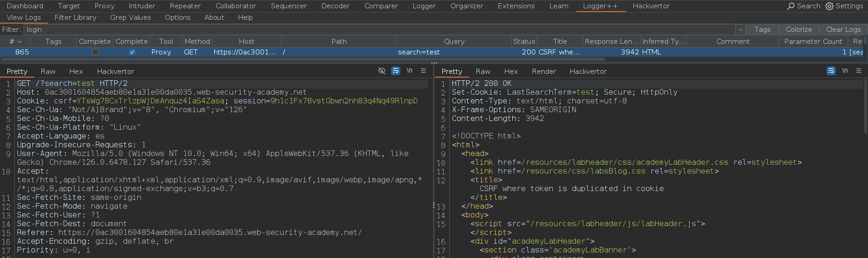Open response panel hamburger options menu
This screenshot has height=258, width=868.
tap(859, 71)
